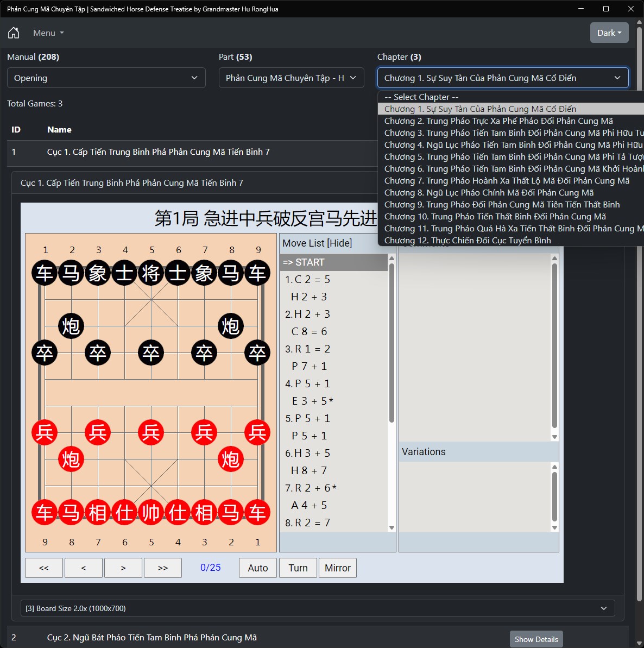Select move 2. H 2 + 3

pyautogui.click(x=334, y=314)
